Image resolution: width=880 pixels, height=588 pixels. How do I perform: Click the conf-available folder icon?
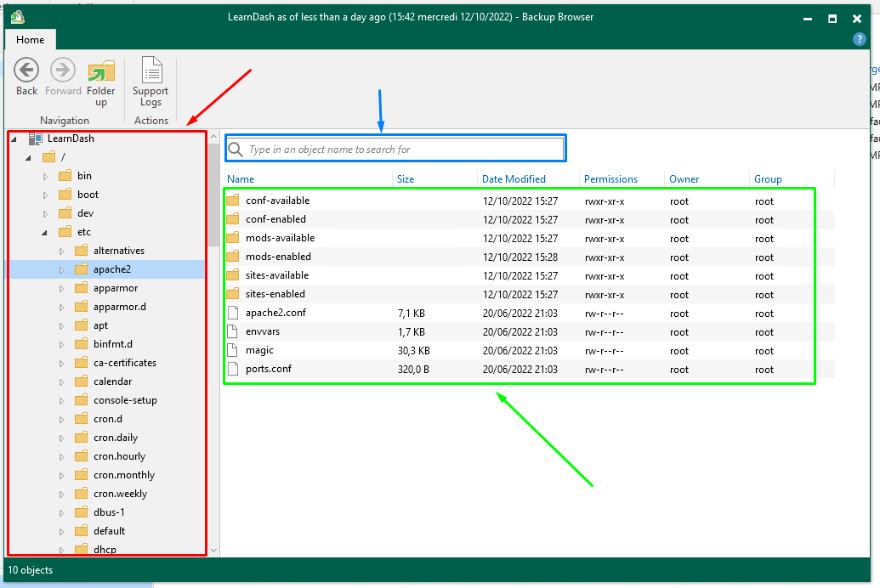(232, 201)
